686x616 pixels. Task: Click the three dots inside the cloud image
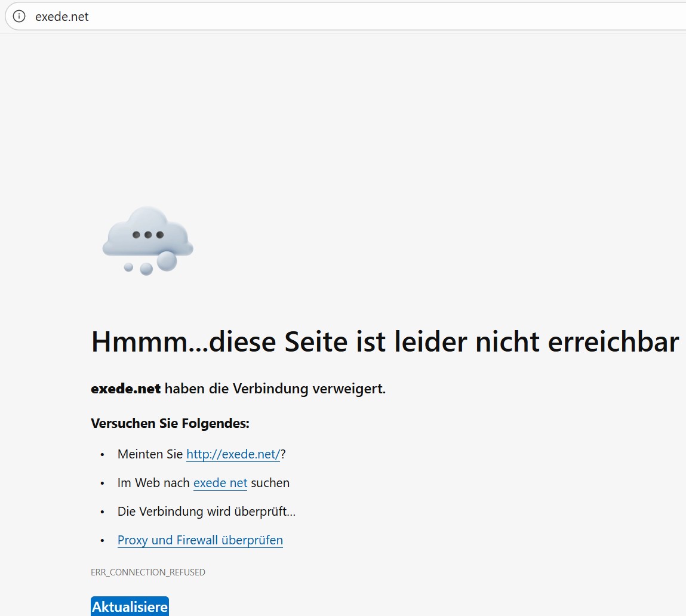click(x=147, y=235)
